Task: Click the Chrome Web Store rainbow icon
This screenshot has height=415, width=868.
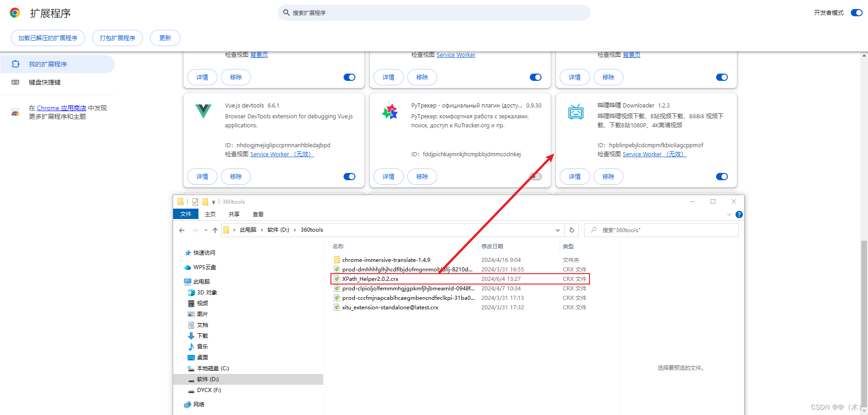Action: pos(15,112)
